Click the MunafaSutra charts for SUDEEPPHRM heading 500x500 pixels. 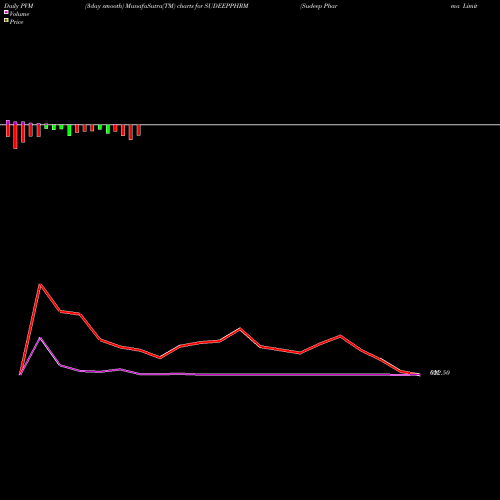(x=167, y=6)
